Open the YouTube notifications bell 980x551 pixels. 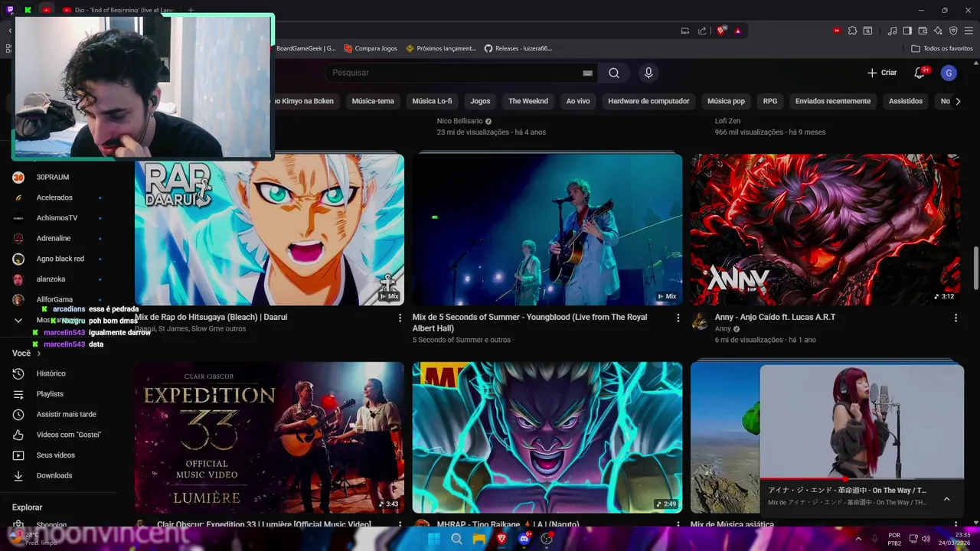(x=920, y=73)
